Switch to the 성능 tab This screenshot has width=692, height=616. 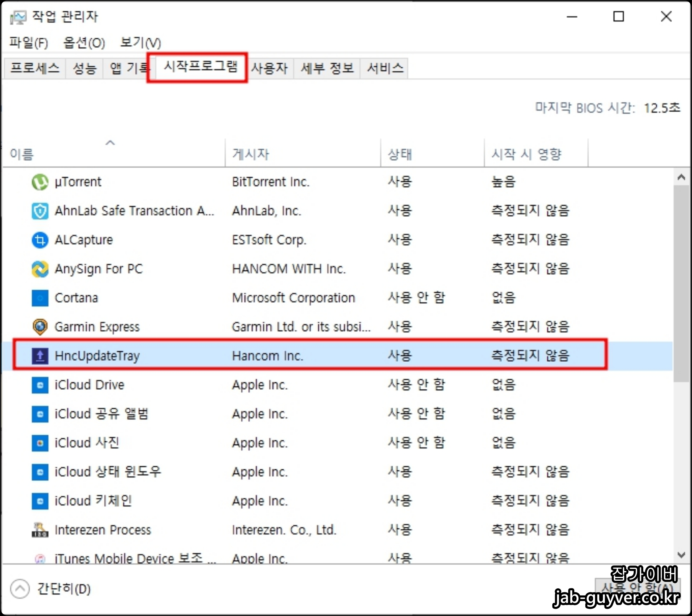point(84,68)
